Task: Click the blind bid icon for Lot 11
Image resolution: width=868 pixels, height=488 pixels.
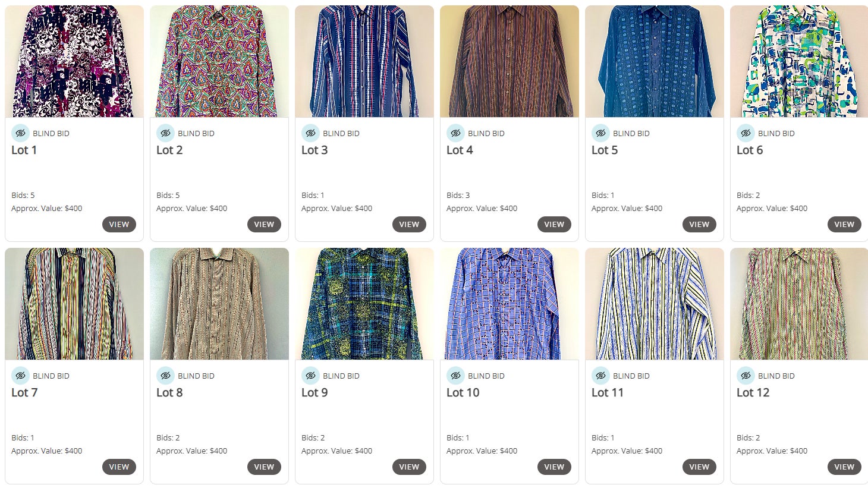Action: (600, 376)
